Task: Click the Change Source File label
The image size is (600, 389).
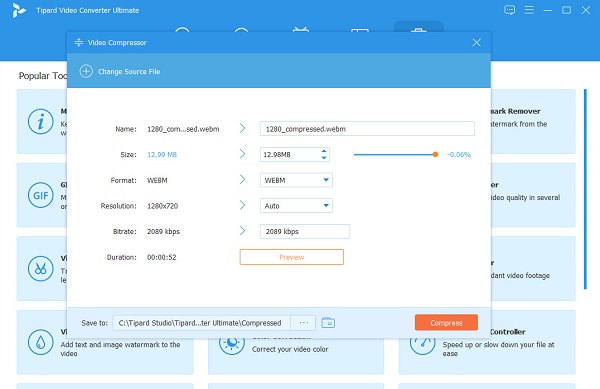Action: tap(129, 72)
